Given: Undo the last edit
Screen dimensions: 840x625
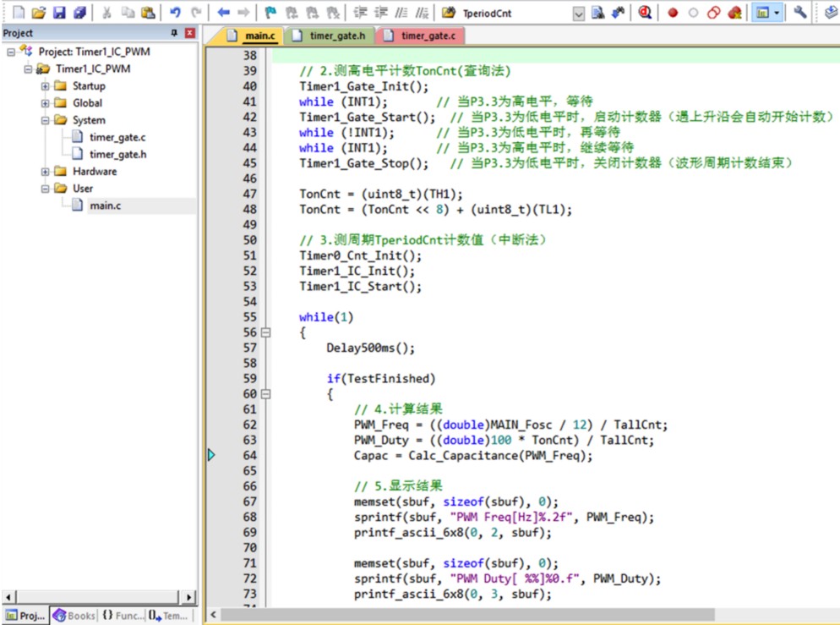Looking at the screenshot, I should click(x=175, y=13).
